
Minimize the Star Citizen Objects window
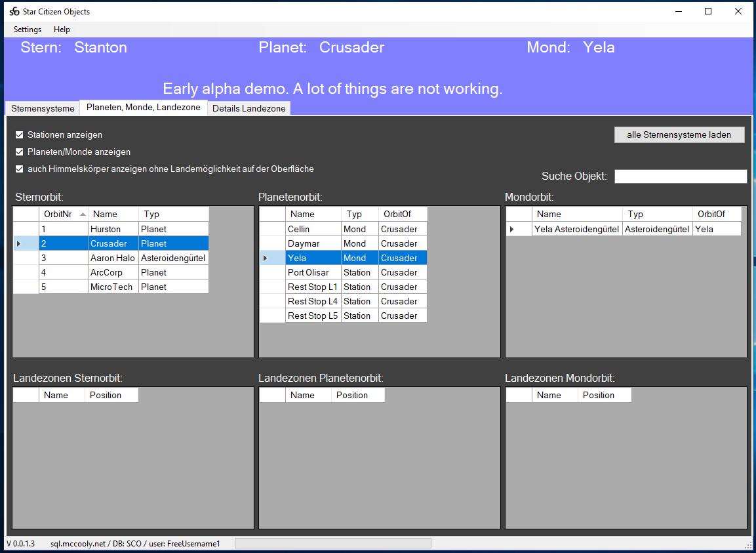[679, 12]
